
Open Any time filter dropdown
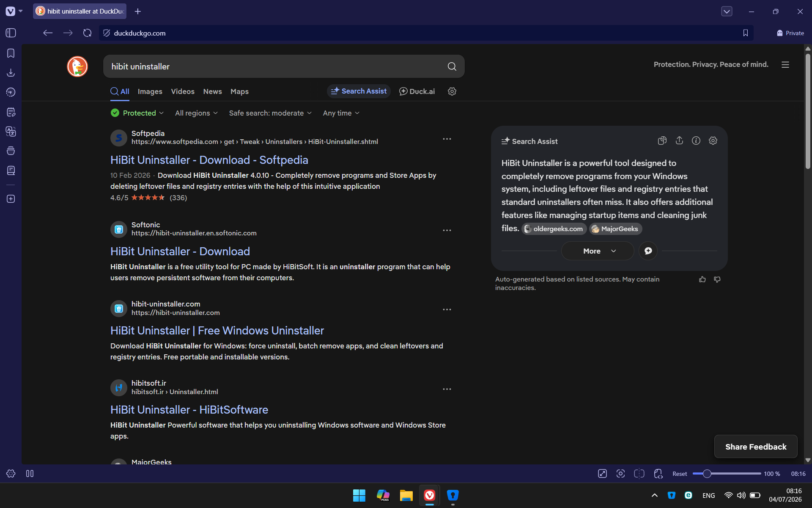pyautogui.click(x=341, y=113)
